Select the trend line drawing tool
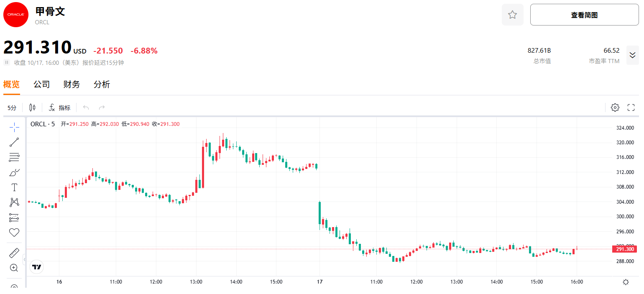644x294 pixels. pyautogui.click(x=14, y=142)
